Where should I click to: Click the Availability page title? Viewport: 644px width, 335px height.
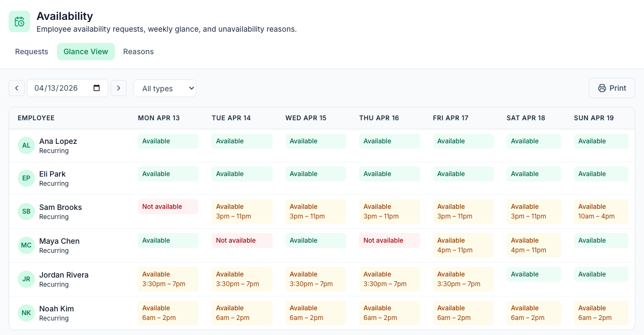[65, 16]
